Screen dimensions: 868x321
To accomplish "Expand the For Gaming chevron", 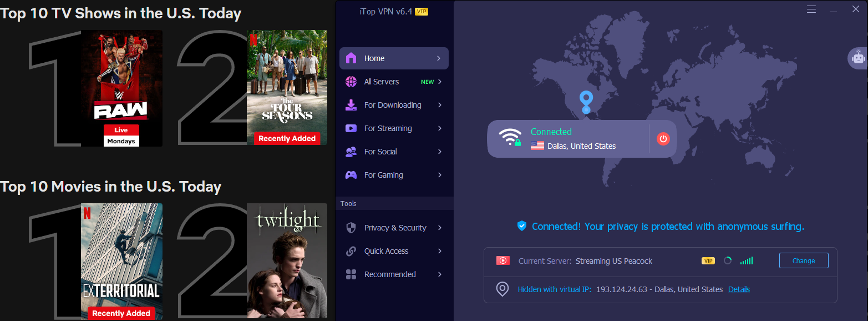I will tap(440, 175).
